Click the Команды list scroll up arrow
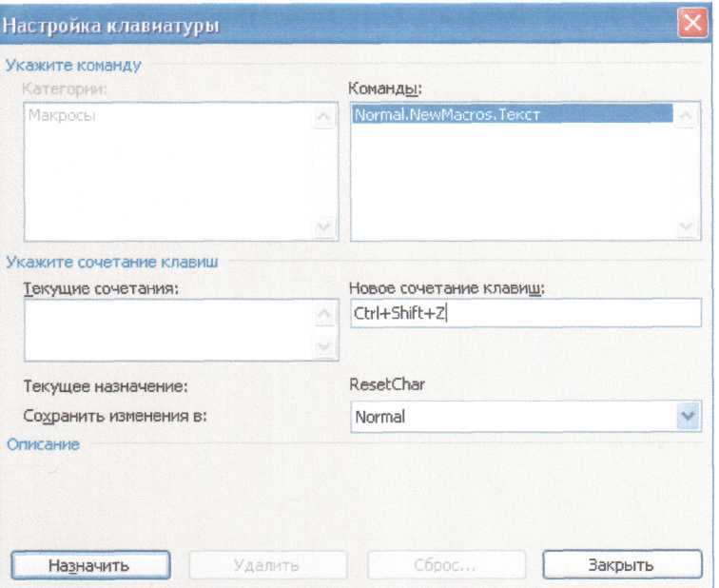Viewport: 719px width, 588px height. click(685, 115)
